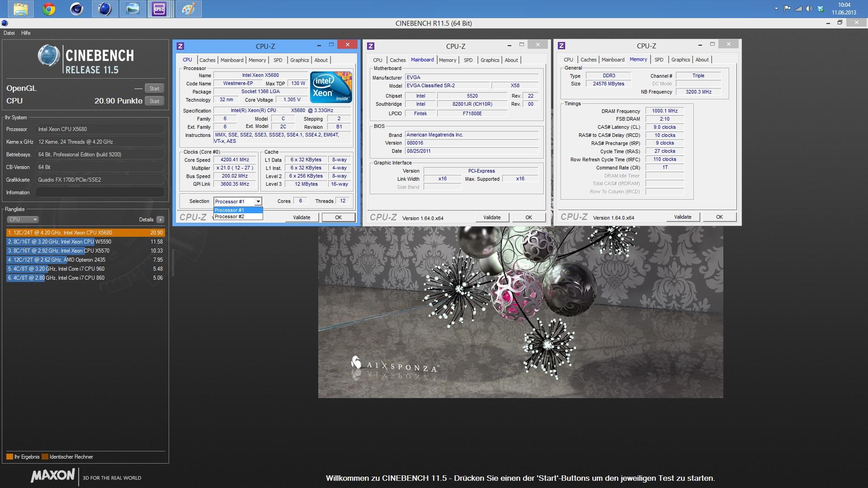
Task: Open Paint from the taskbar
Action: click(188, 9)
